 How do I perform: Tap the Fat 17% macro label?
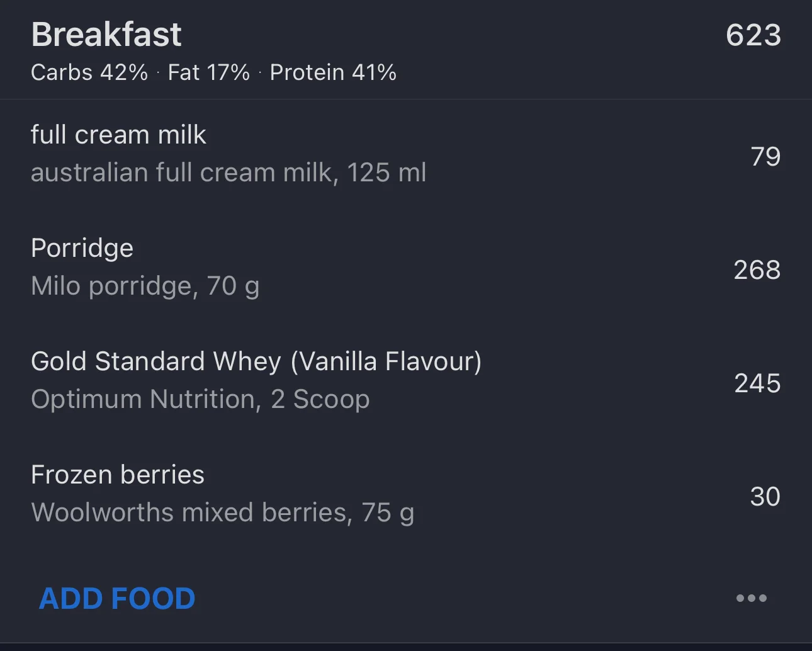[209, 72]
